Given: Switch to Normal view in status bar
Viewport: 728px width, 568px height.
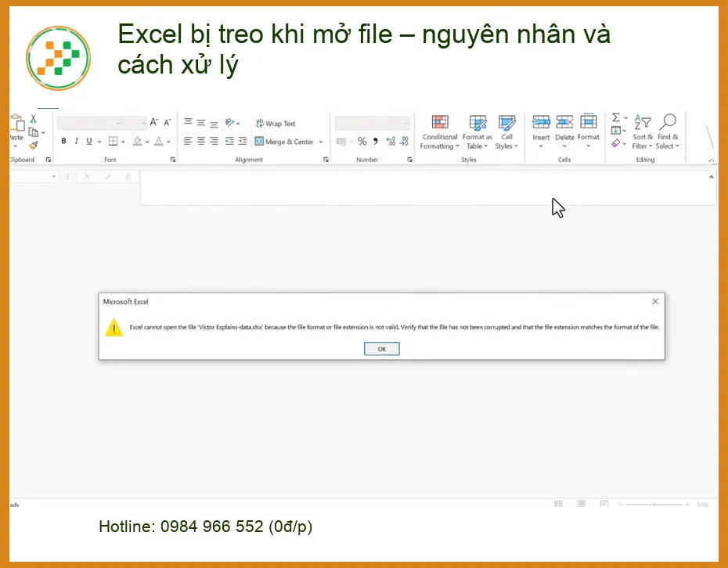Looking at the screenshot, I should point(559,505).
